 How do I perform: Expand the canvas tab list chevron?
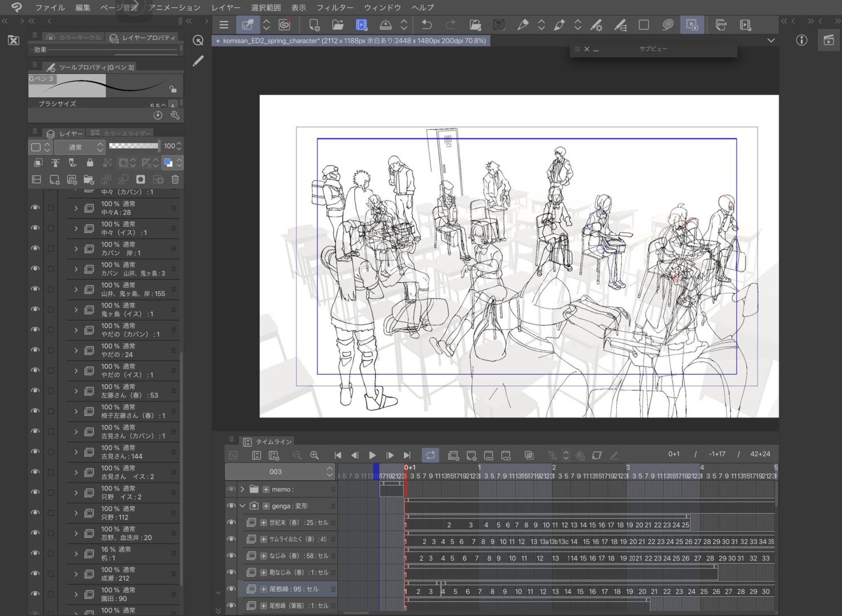point(771,40)
